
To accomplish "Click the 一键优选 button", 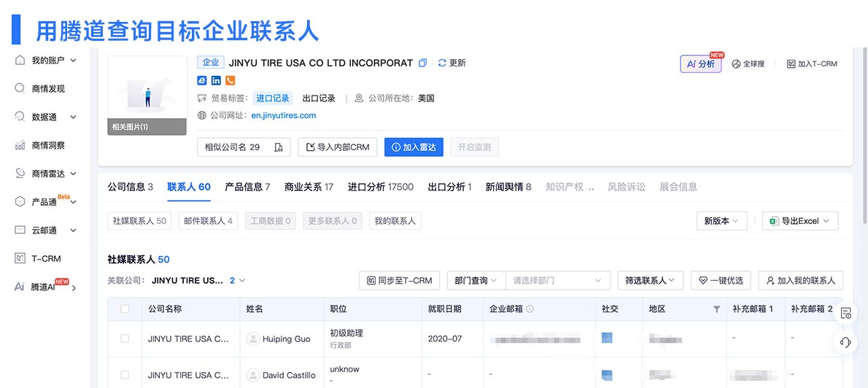I will [721, 281].
